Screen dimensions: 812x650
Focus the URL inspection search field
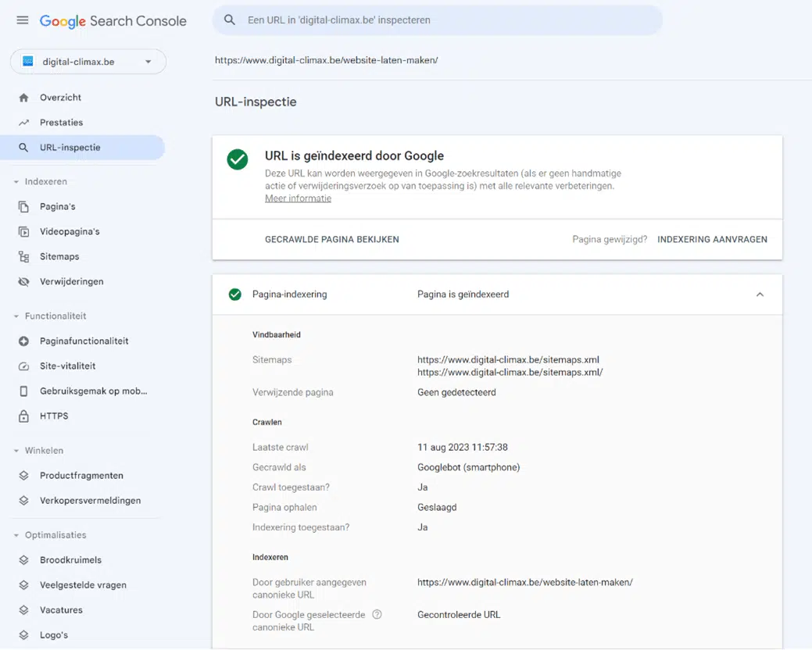point(438,20)
